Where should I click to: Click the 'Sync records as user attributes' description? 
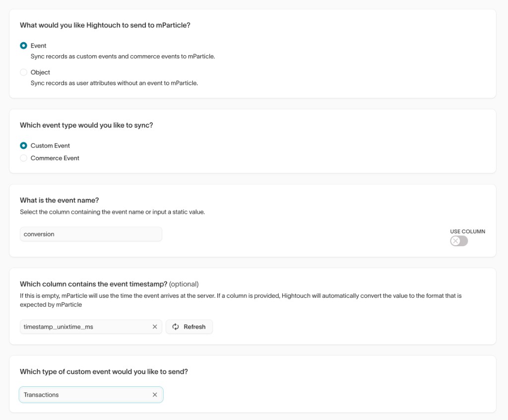coord(114,83)
